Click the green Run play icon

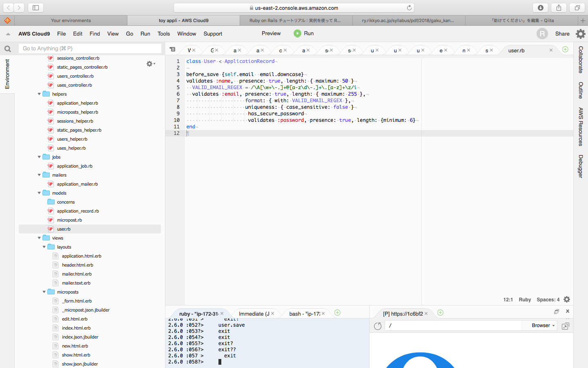297,34
